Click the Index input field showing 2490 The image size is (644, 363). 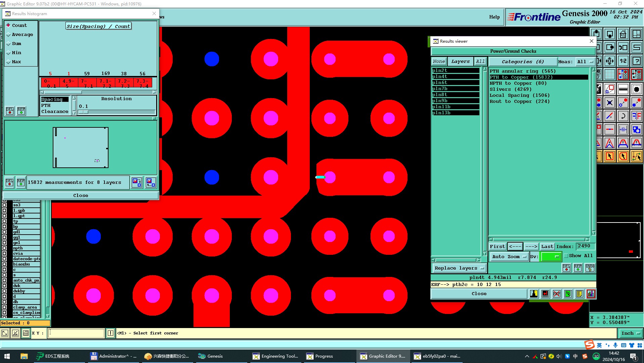pos(585,246)
